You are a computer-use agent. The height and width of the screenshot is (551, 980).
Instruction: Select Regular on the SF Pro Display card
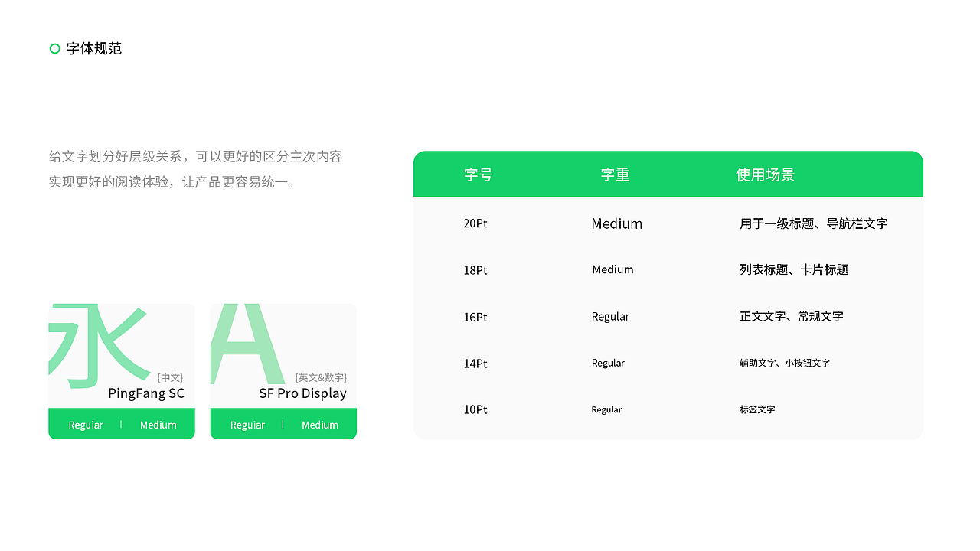tap(247, 425)
